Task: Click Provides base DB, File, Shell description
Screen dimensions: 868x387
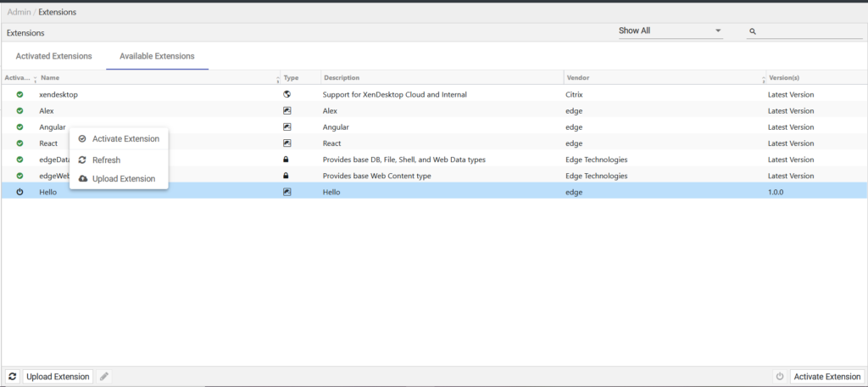Action: [404, 160]
